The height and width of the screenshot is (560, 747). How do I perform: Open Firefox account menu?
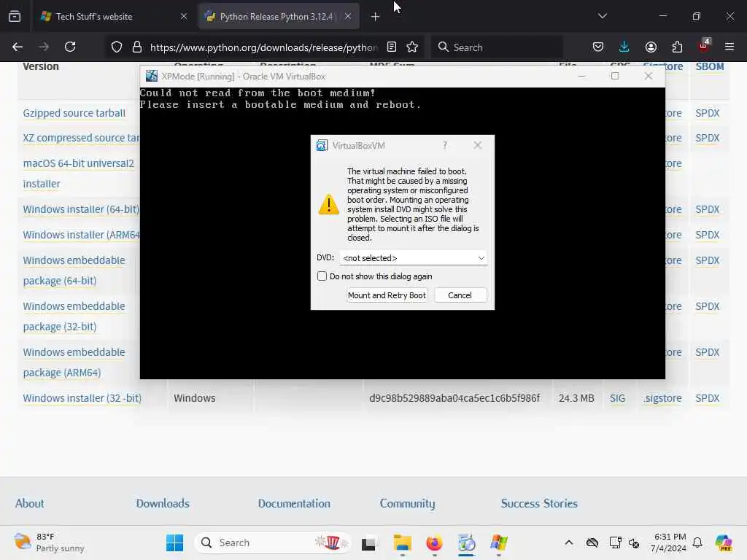click(651, 47)
